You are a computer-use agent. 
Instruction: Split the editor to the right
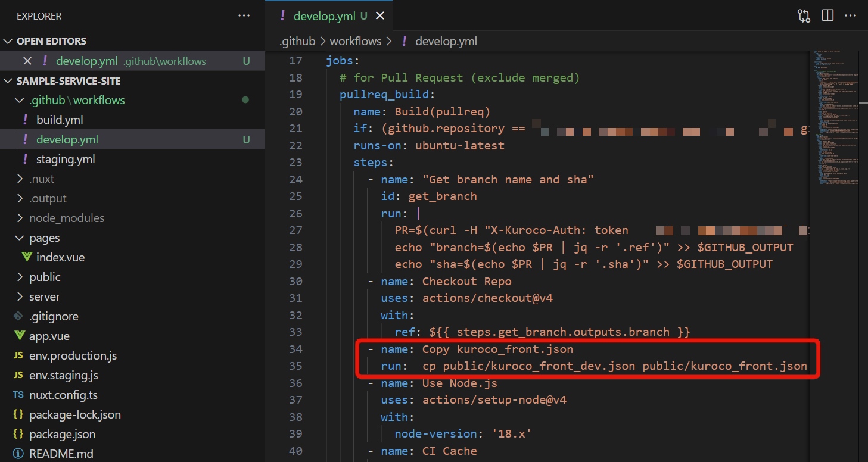(827, 16)
